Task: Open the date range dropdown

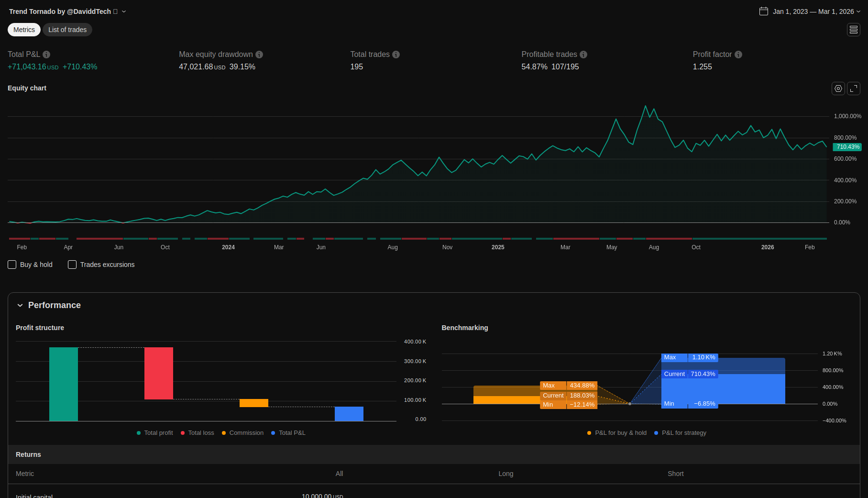Action: point(858,11)
